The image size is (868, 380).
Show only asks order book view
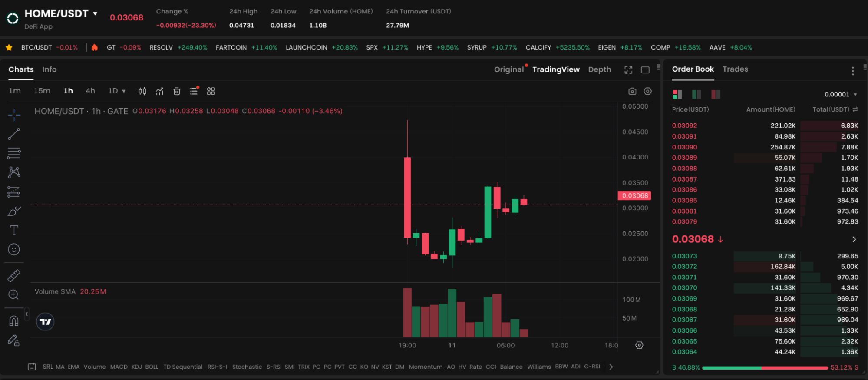tap(716, 94)
